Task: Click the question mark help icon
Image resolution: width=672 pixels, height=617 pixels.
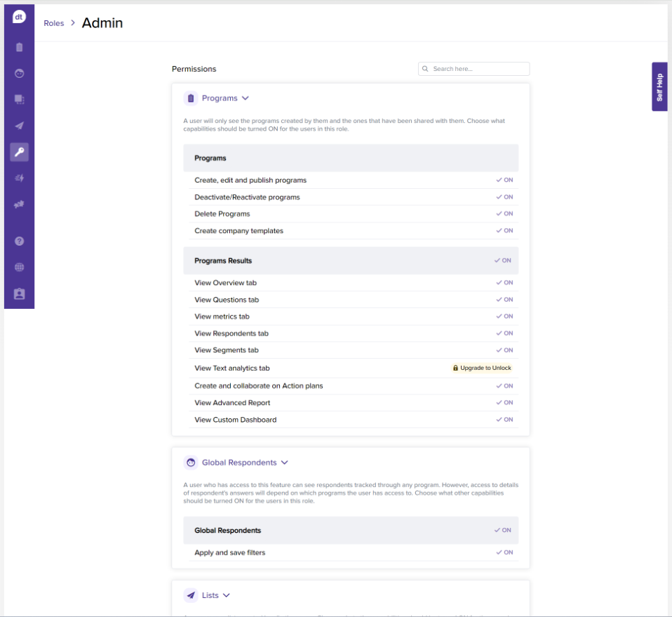Action: (19, 241)
